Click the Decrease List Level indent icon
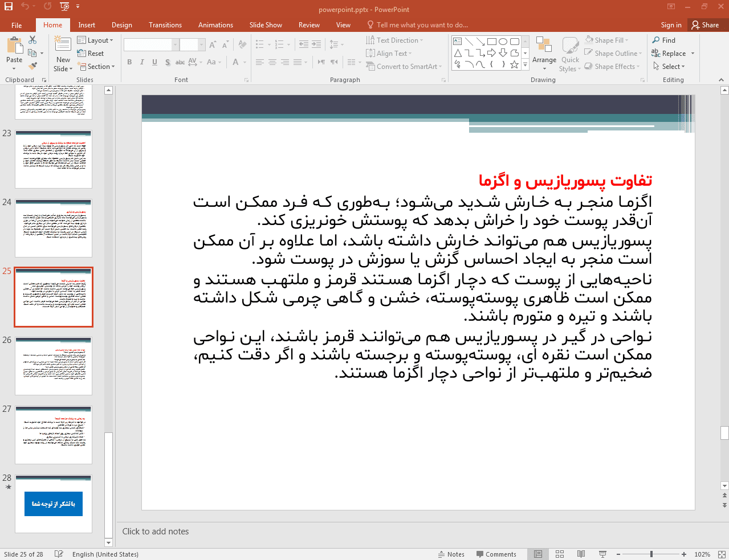 tap(304, 44)
